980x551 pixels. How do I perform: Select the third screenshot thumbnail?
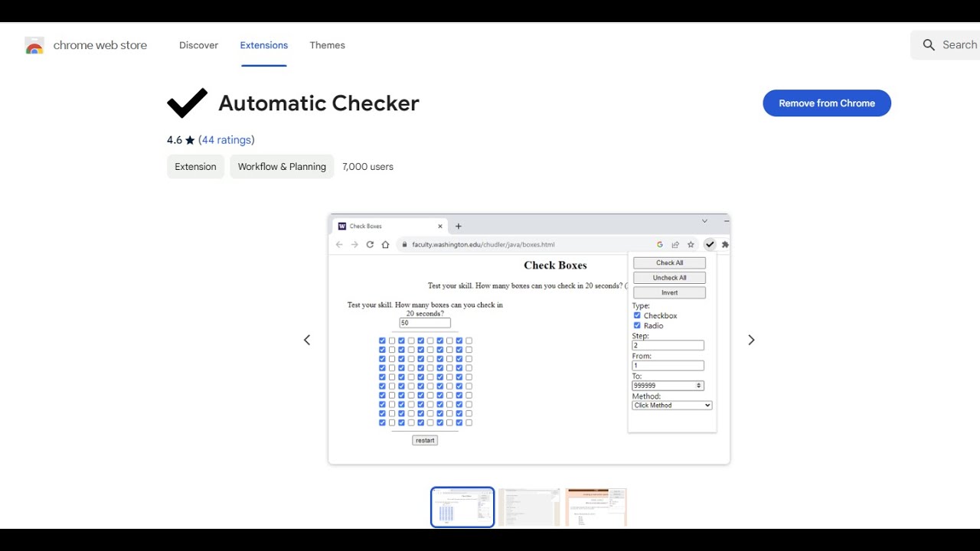coord(596,507)
